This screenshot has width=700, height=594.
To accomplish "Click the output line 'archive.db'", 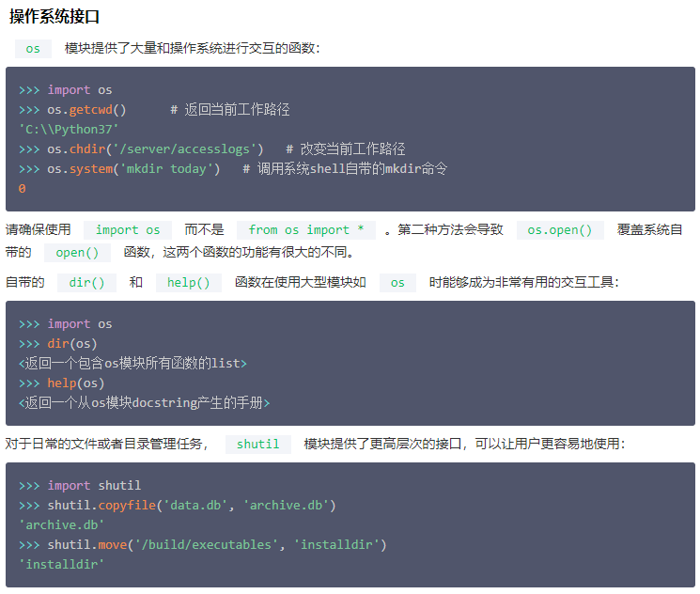I will point(62,524).
